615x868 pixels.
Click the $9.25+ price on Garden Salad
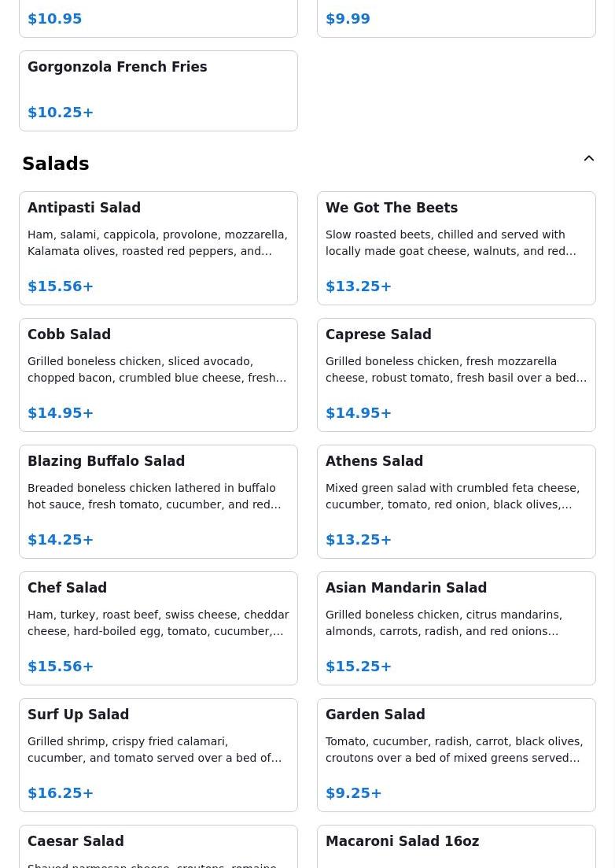353,792
